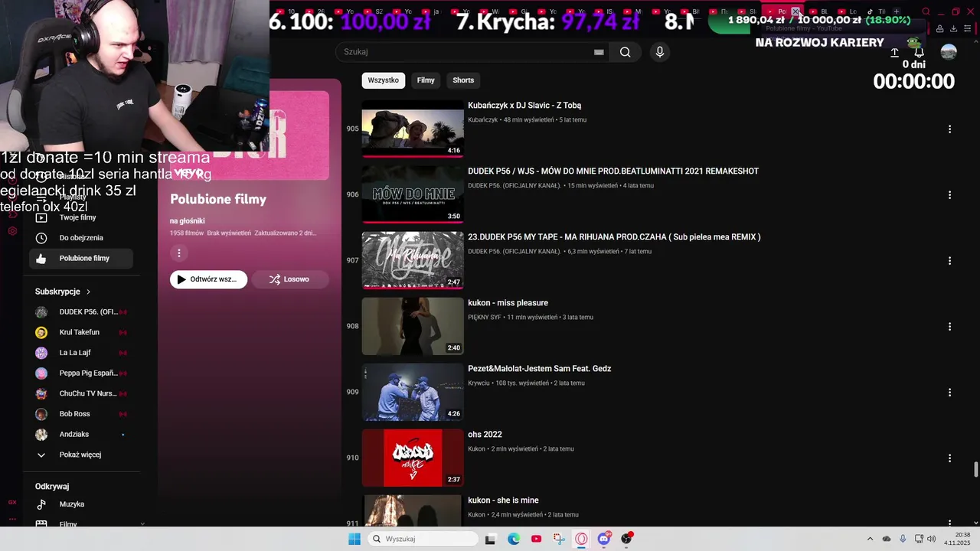This screenshot has height=551, width=980.
Task: Expand subscriptions with Pokaż więcej
Action: point(80,455)
